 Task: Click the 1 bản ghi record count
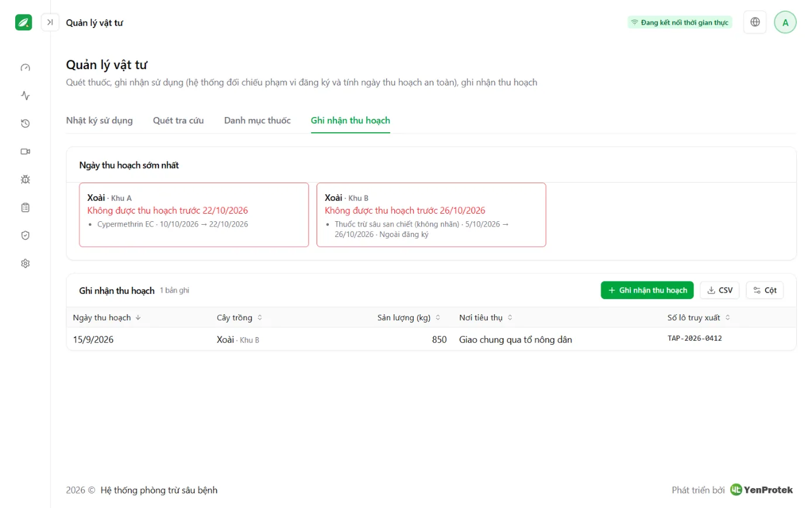click(x=174, y=290)
